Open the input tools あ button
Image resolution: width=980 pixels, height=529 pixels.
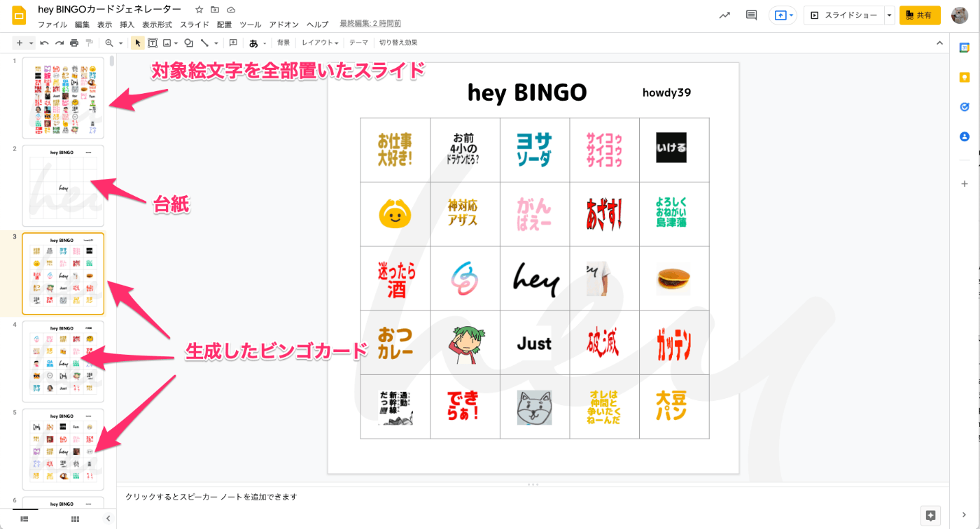coord(253,43)
